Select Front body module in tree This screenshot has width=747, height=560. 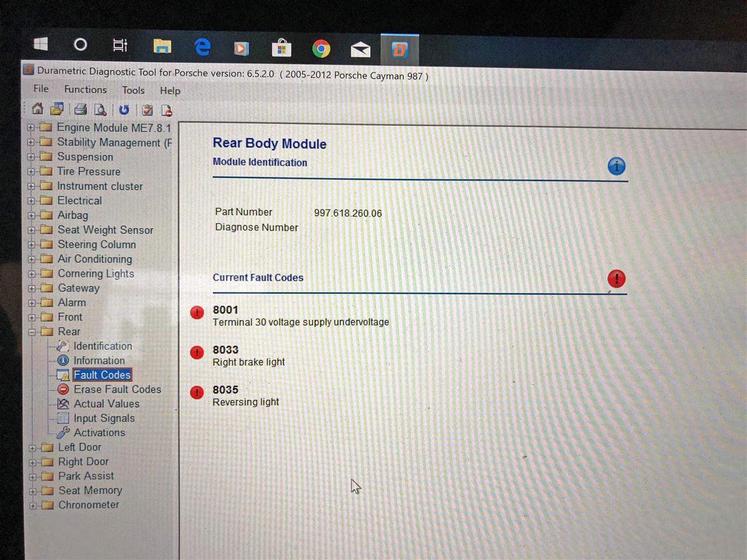click(x=70, y=317)
